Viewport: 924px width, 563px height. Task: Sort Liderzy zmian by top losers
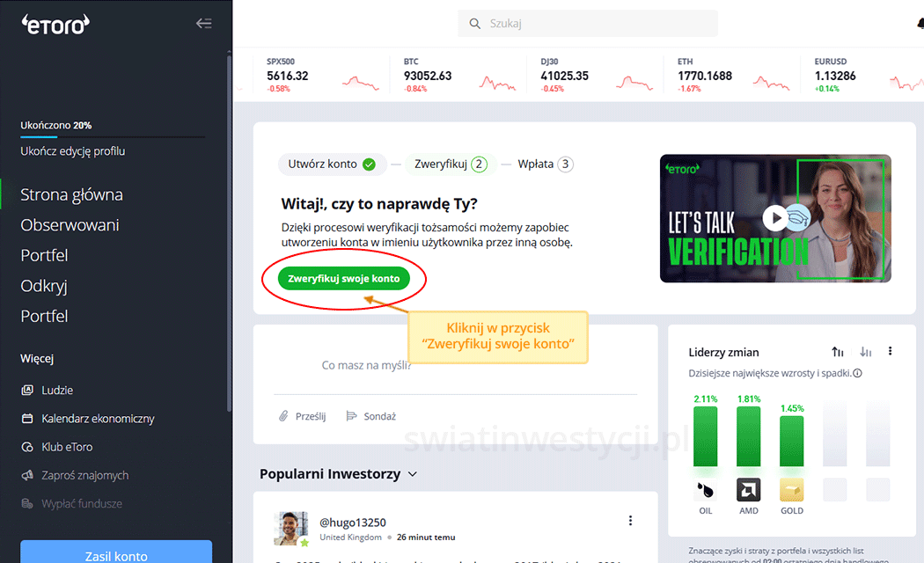pyautogui.click(x=865, y=352)
